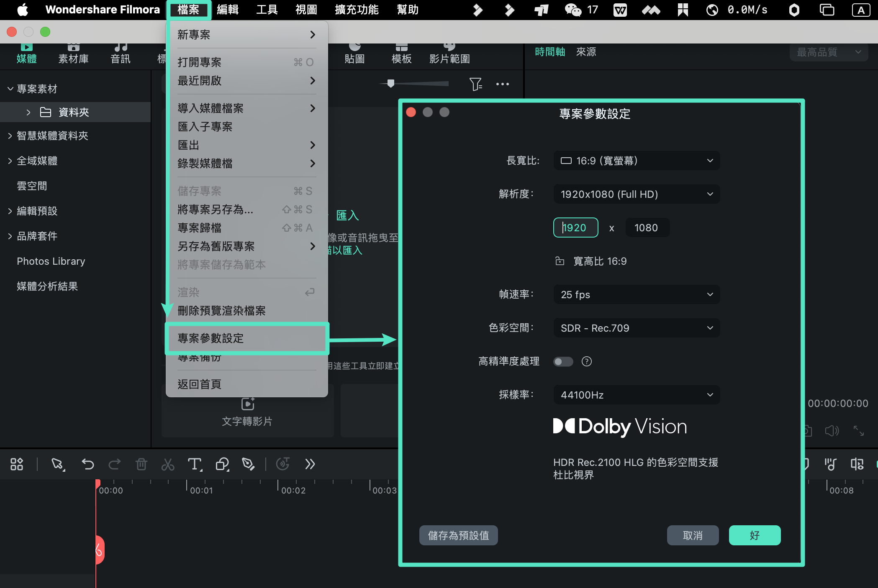Toggle the 高精準度處理 switch
The image size is (878, 588).
pyautogui.click(x=563, y=361)
